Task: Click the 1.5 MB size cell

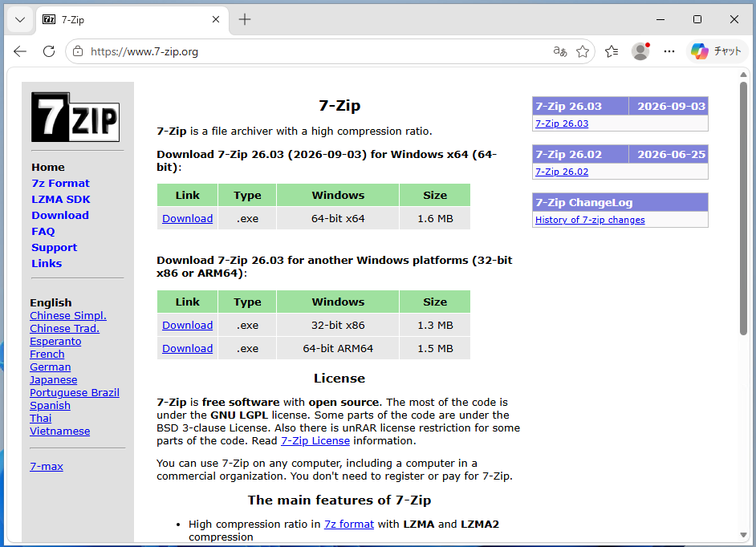Action: (435, 348)
